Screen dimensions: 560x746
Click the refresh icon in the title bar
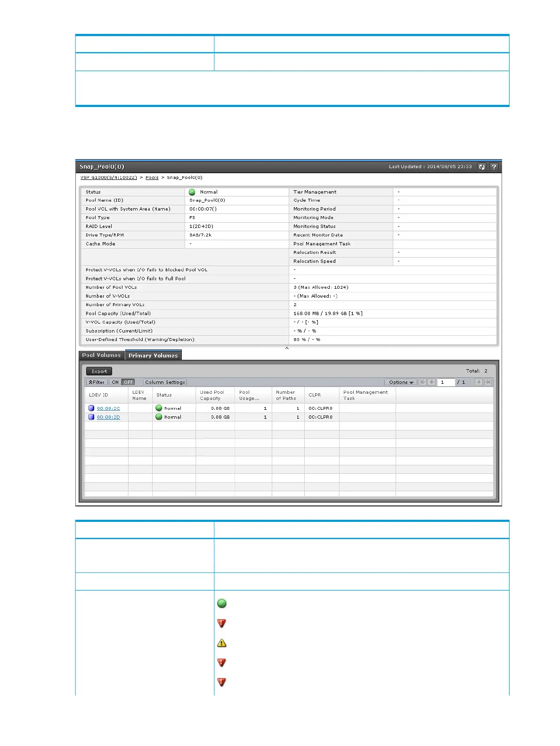point(481,167)
